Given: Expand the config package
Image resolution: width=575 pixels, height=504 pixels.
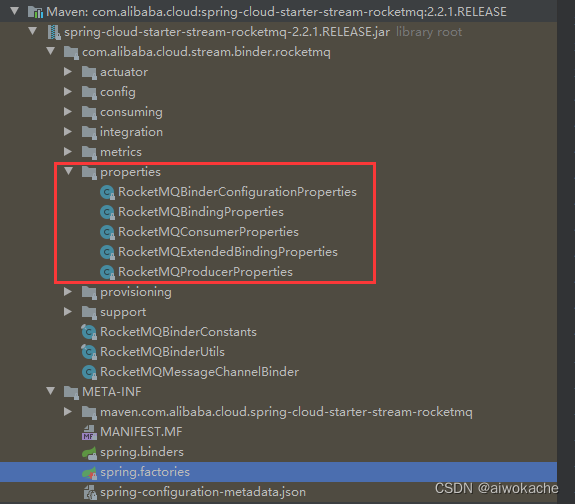Looking at the screenshot, I should point(68,91).
